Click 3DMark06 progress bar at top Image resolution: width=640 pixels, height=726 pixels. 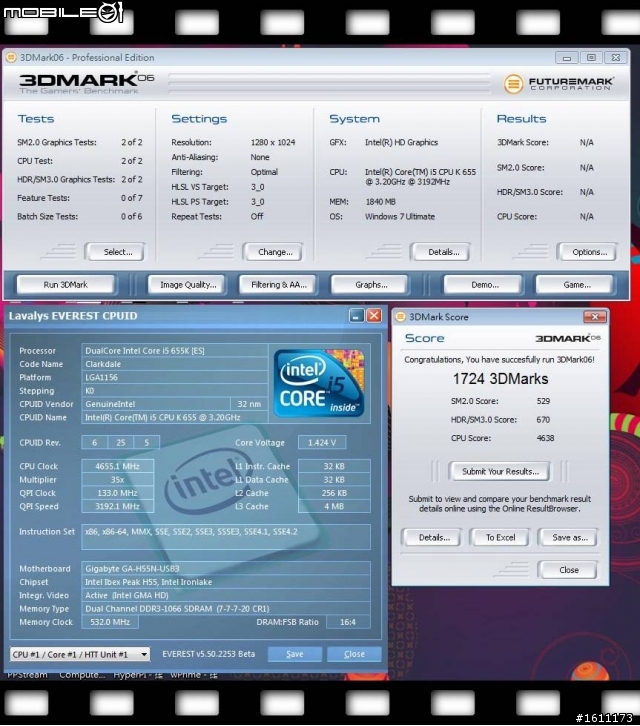point(329,83)
